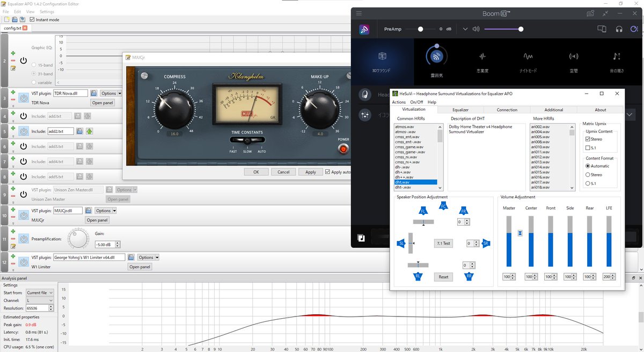Click Open panel for W1 Limiter

pyautogui.click(x=140, y=267)
